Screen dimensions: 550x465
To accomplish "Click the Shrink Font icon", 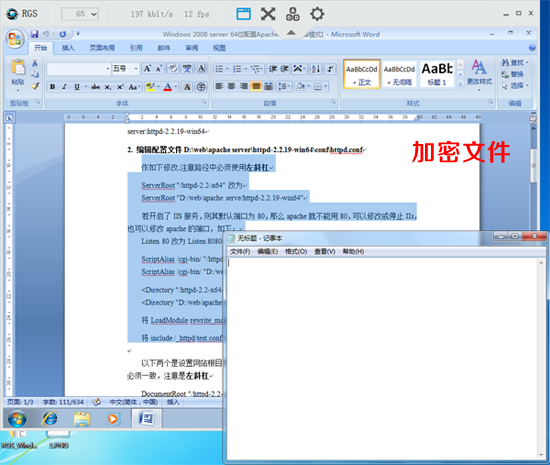I will click(159, 69).
